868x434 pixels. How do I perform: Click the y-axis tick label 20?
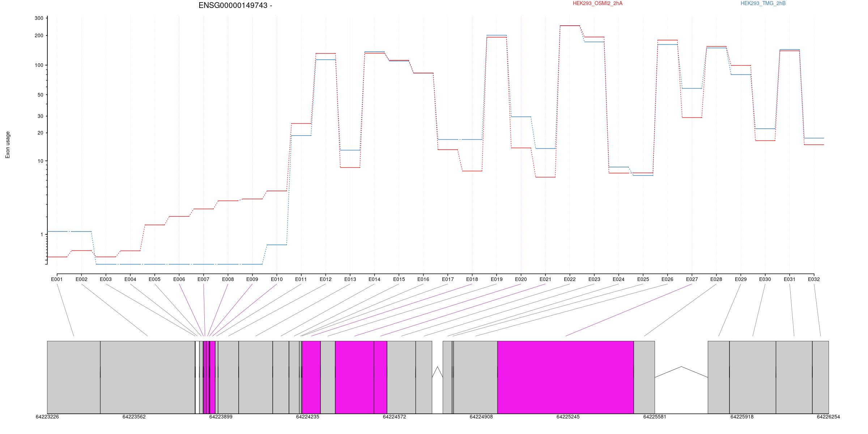pyautogui.click(x=41, y=133)
